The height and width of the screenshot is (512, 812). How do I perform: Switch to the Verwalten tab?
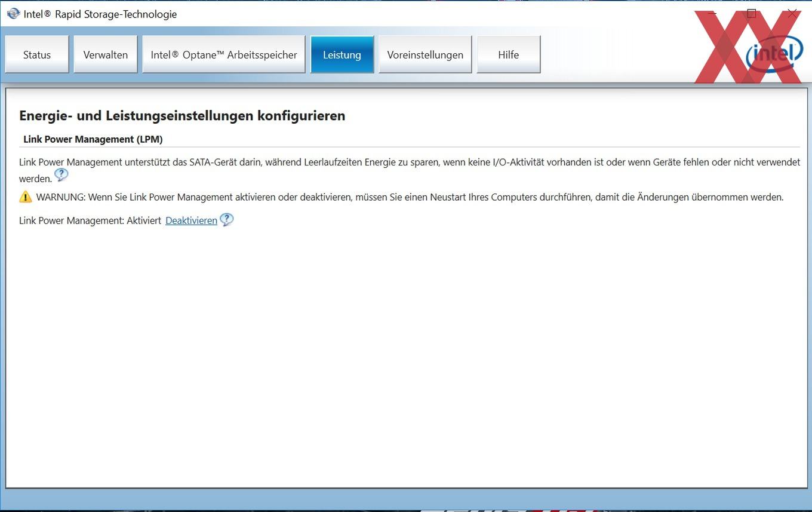106,54
